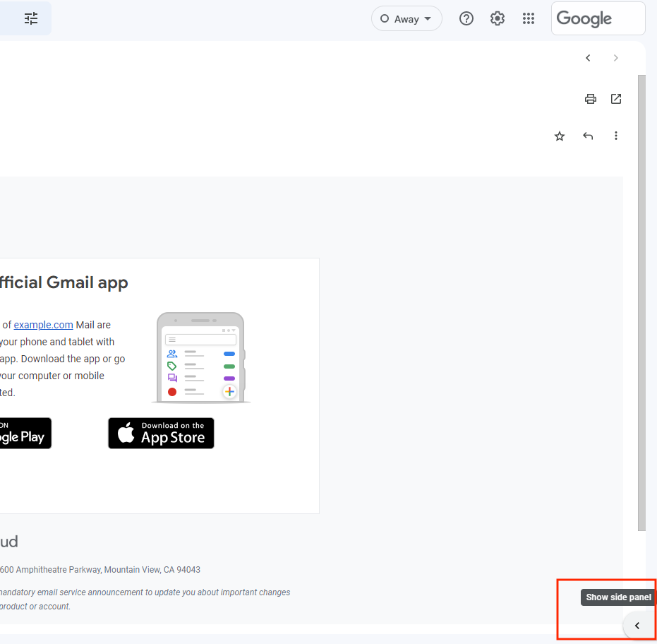The image size is (657, 644).
Task: Star this email message
Action: tap(559, 136)
